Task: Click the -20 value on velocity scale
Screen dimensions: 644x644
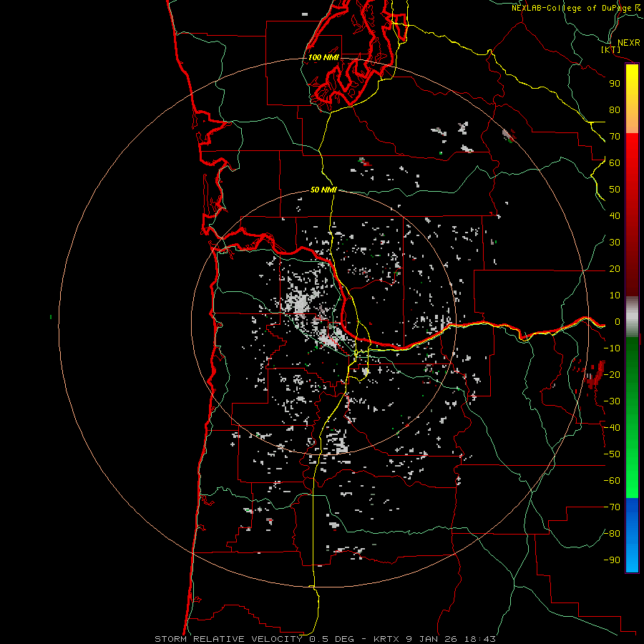Action: coord(612,374)
